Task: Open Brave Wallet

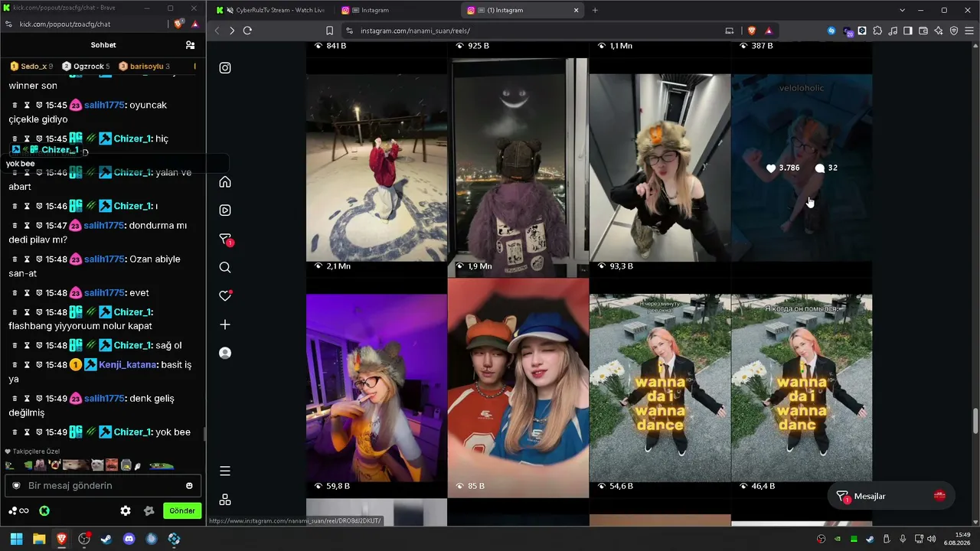Action: [923, 31]
